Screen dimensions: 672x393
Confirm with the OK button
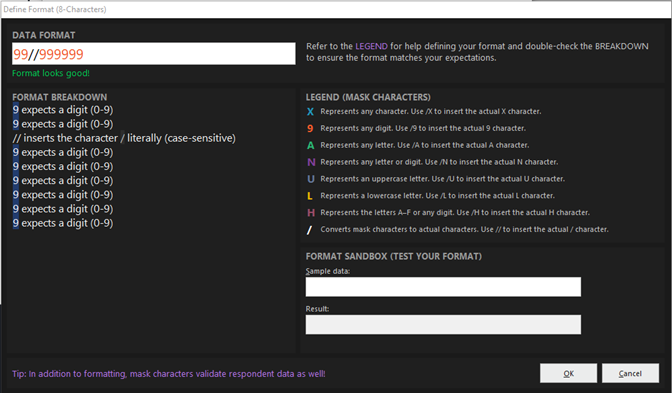(x=568, y=373)
